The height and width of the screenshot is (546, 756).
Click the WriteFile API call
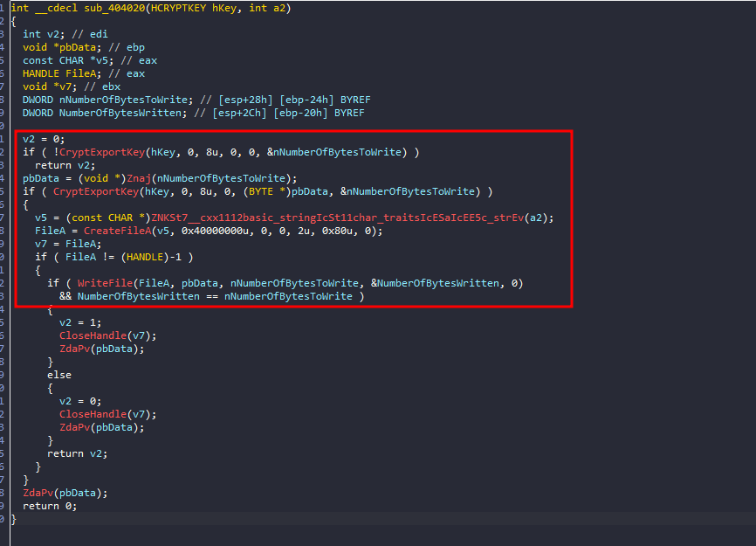(x=104, y=283)
